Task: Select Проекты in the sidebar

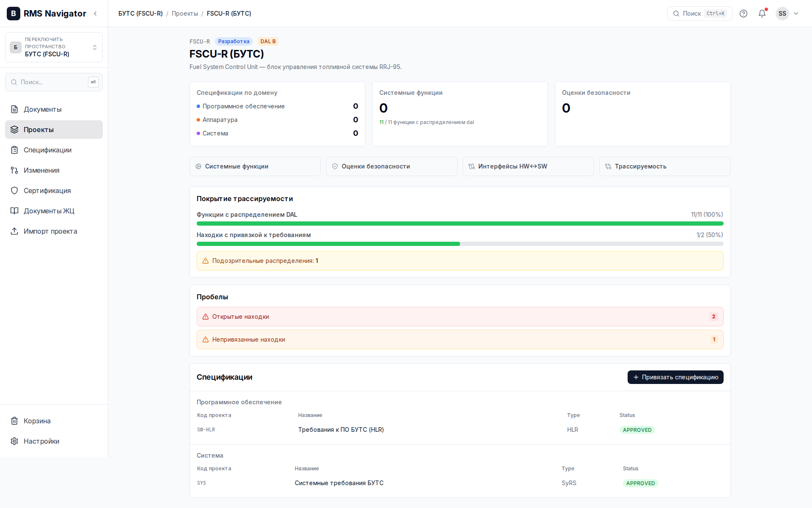Action: pyautogui.click(x=54, y=130)
